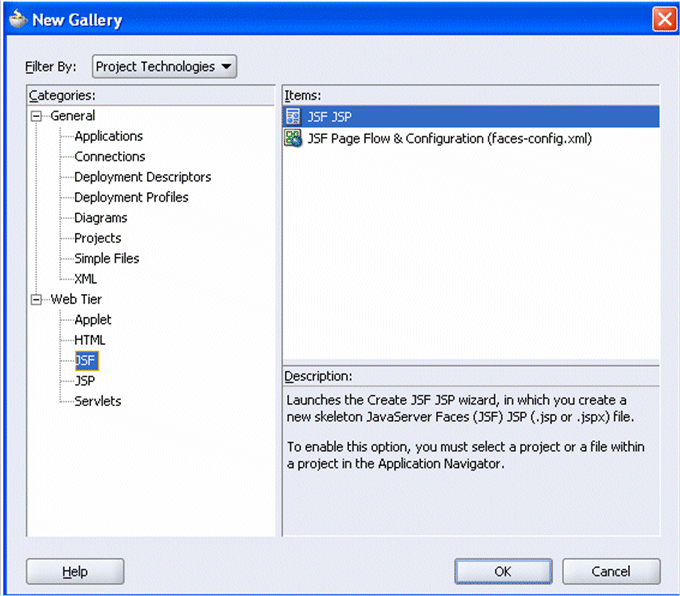Select the Projects category
680x596 pixels.
[x=98, y=238]
